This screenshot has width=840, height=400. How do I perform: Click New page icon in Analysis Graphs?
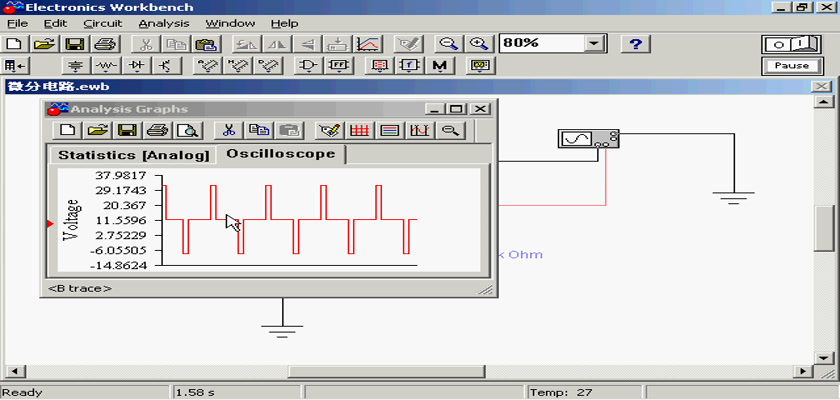(68, 130)
